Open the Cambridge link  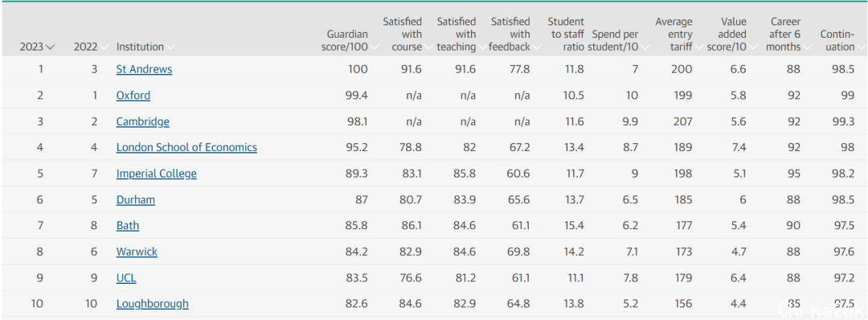tap(143, 121)
